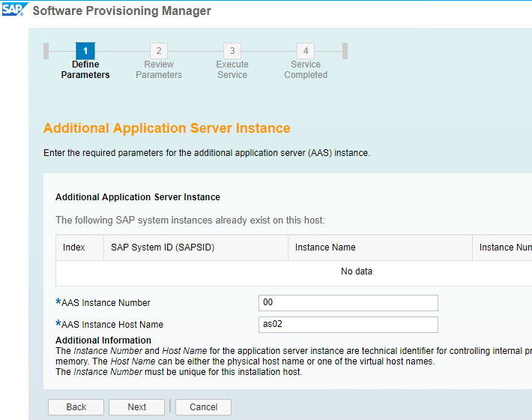Click the SAP System ID (SAPSID) column header
The width and height of the screenshot is (532, 420).
pos(196,247)
